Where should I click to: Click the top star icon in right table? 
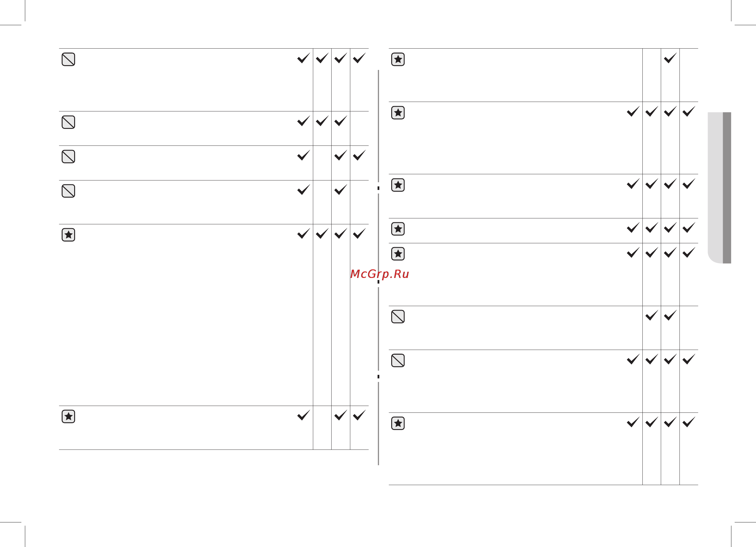click(398, 59)
